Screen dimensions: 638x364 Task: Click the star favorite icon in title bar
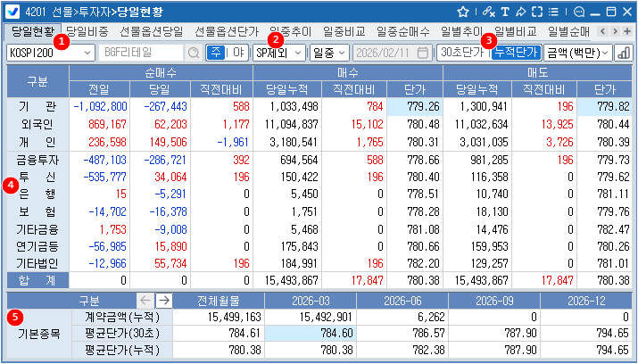tap(463, 12)
